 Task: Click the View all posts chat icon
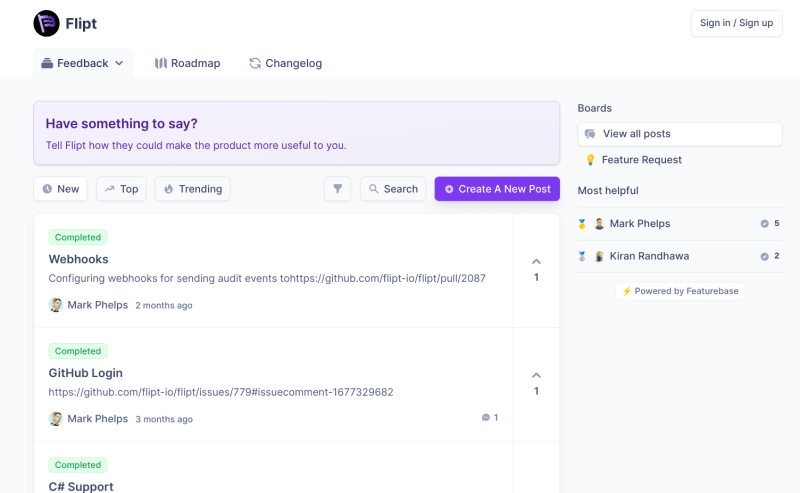click(x=590, y=134)
